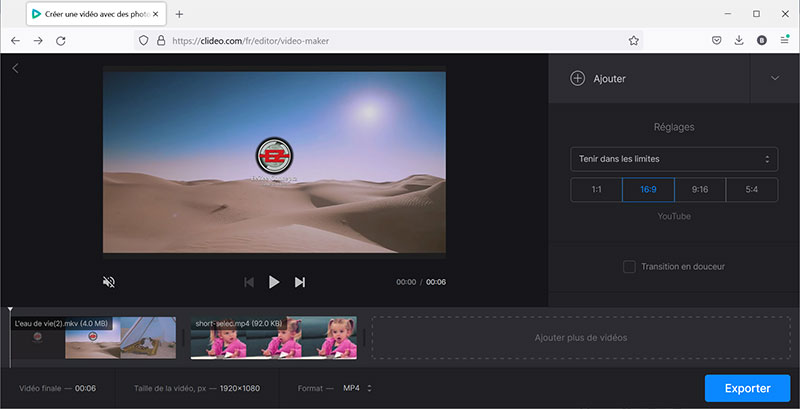Open Pocket save icon
The width and height of the screenshot is (800, 409).
coord(717,41)
